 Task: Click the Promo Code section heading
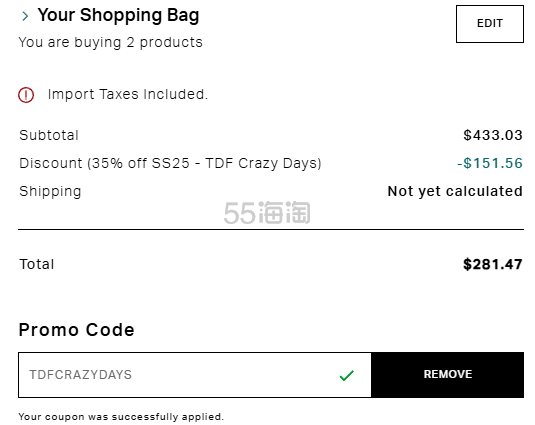click(76, 330)
